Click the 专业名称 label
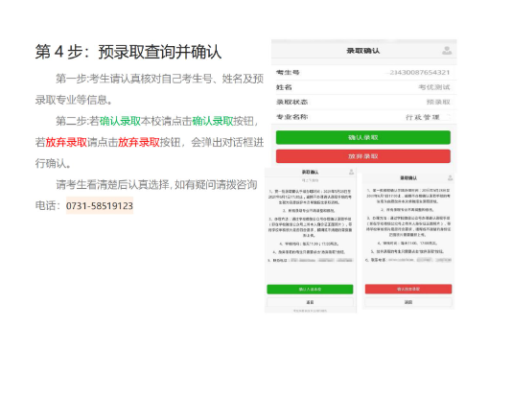 coord(291,117)
